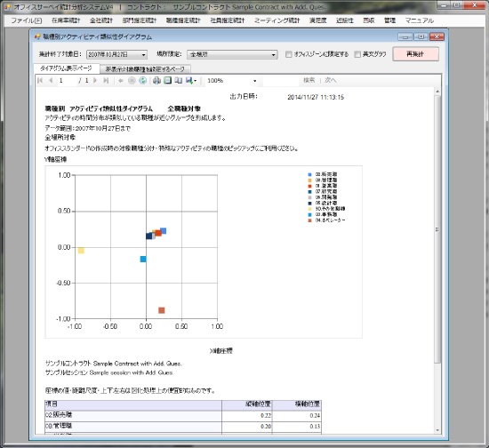Viewport: 489px width, 448px height.
Task: Open the マニュアル menu
Action: click(x=419, y=20)
